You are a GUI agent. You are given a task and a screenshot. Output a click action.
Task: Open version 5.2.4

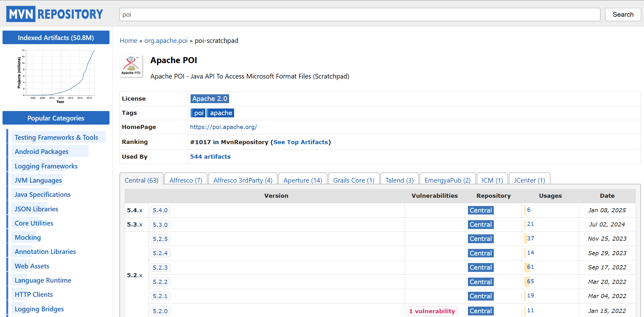tap(160, 253)
